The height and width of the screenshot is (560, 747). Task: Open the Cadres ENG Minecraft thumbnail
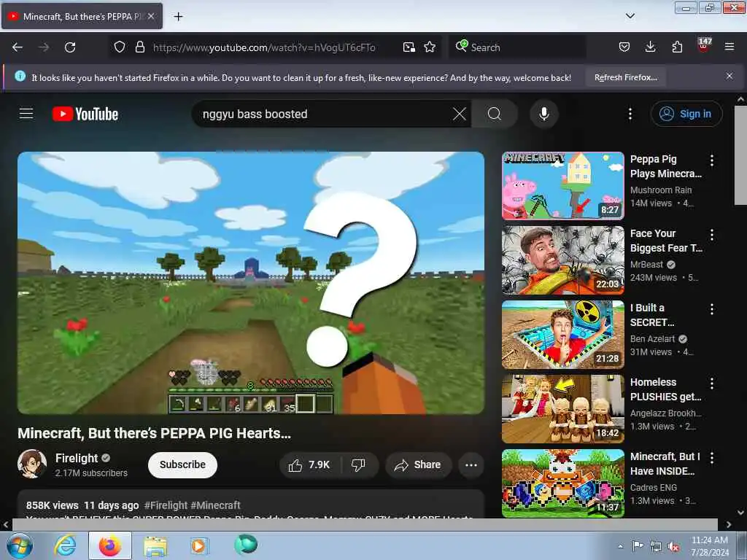[562, 483]
